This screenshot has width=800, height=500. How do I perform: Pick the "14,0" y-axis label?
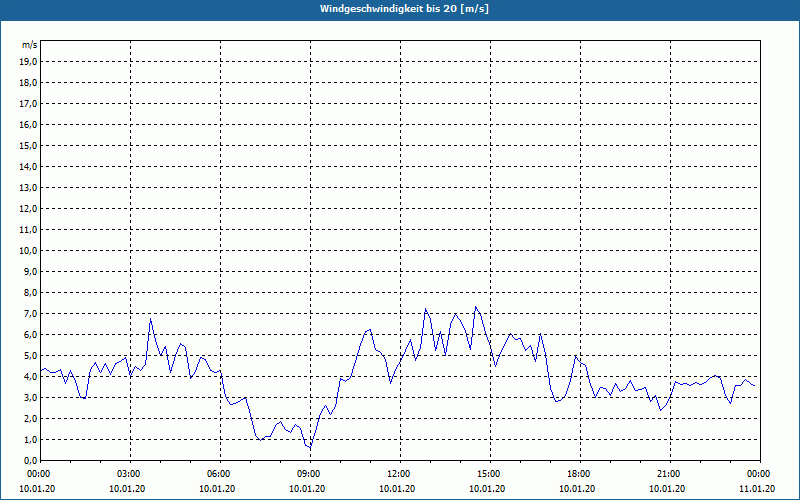tap(28, 167)
